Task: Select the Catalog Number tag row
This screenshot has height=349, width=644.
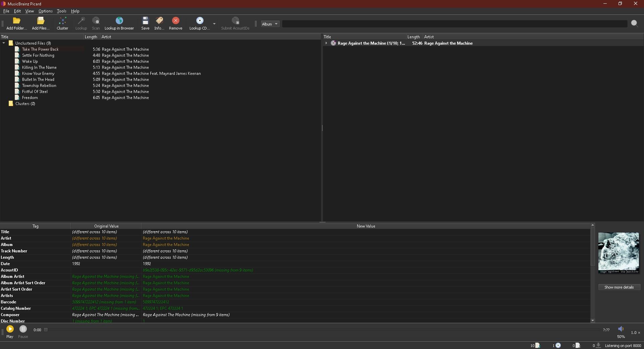Action: point(295,308)
